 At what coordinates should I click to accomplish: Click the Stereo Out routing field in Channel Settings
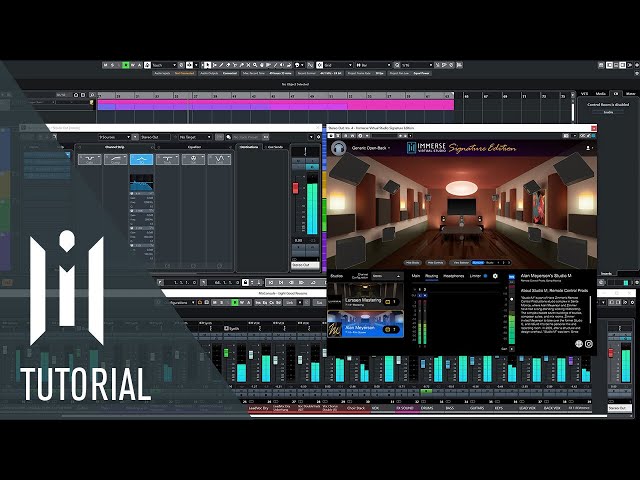coord(155,137)
